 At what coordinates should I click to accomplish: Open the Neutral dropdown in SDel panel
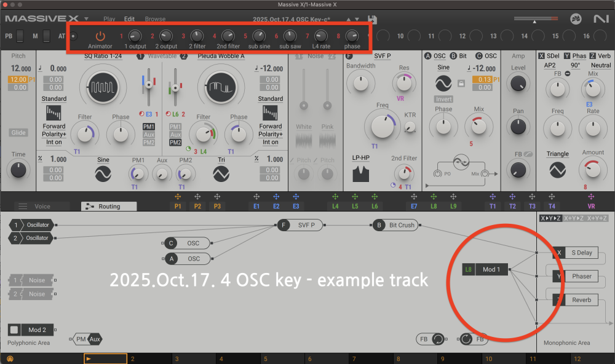tap(601, 65)
